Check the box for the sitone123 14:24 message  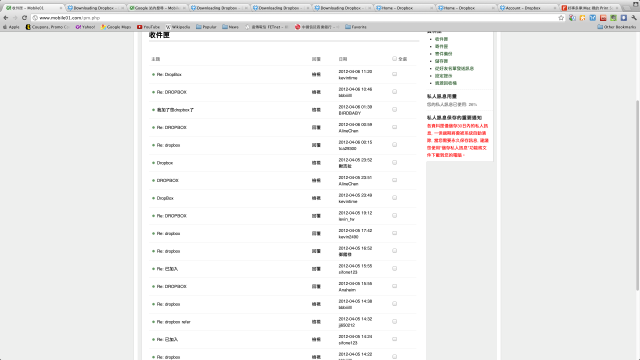(x=394, y=339)
